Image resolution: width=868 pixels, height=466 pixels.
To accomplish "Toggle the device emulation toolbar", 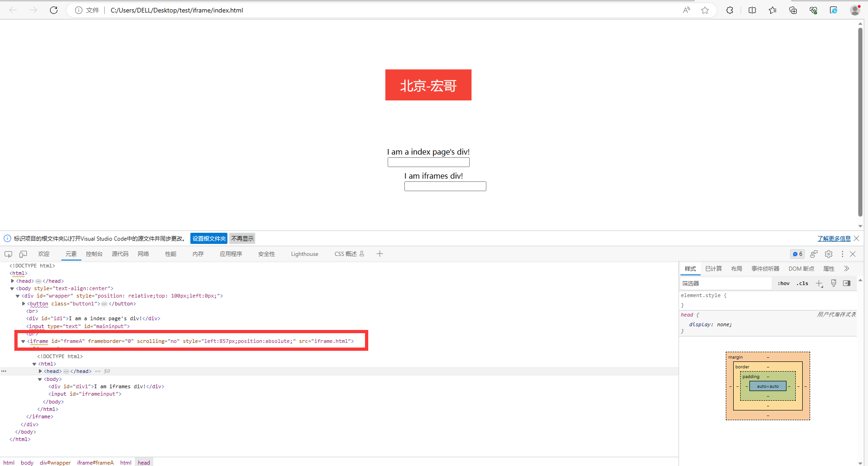I will pos(23,254).
